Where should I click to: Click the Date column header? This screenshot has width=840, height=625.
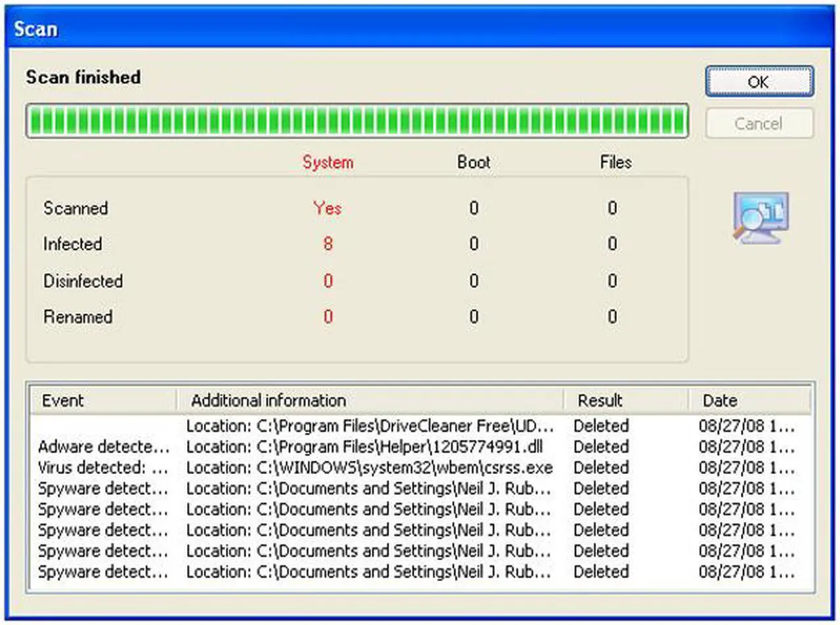749,400
